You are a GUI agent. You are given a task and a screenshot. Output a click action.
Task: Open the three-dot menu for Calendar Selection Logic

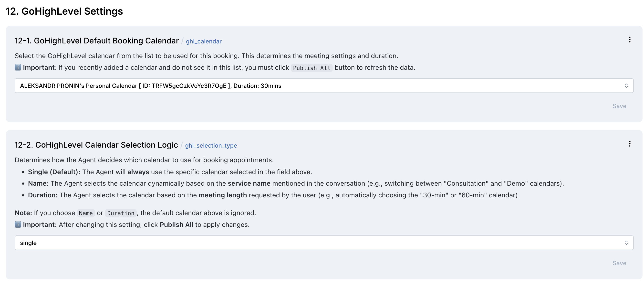[630, 144]
